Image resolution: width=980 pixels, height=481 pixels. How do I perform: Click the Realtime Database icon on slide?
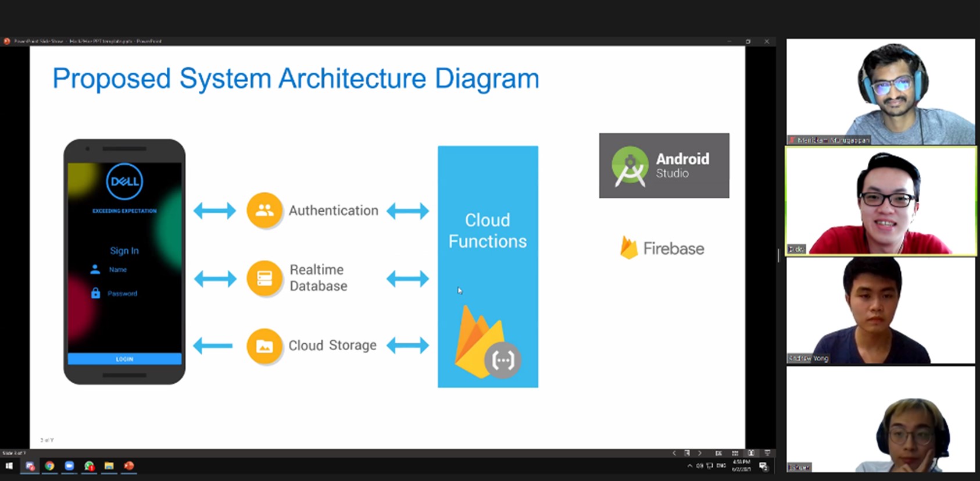[264, 278]
